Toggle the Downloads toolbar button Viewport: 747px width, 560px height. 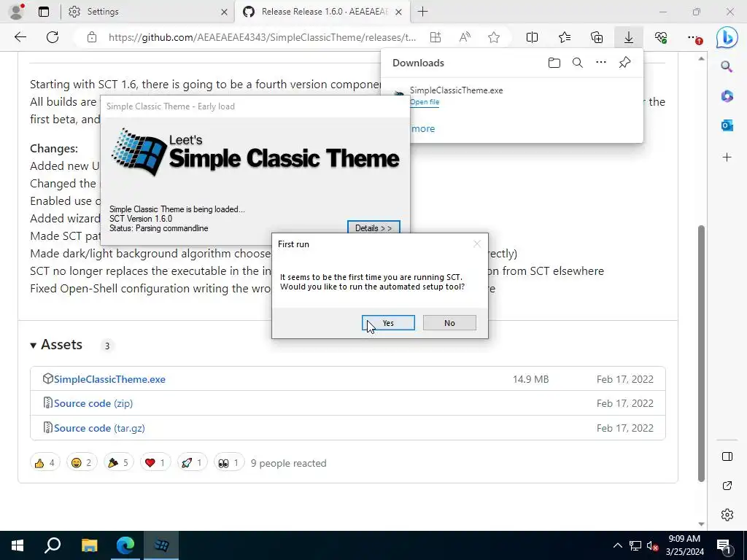[x=629, y=37]
